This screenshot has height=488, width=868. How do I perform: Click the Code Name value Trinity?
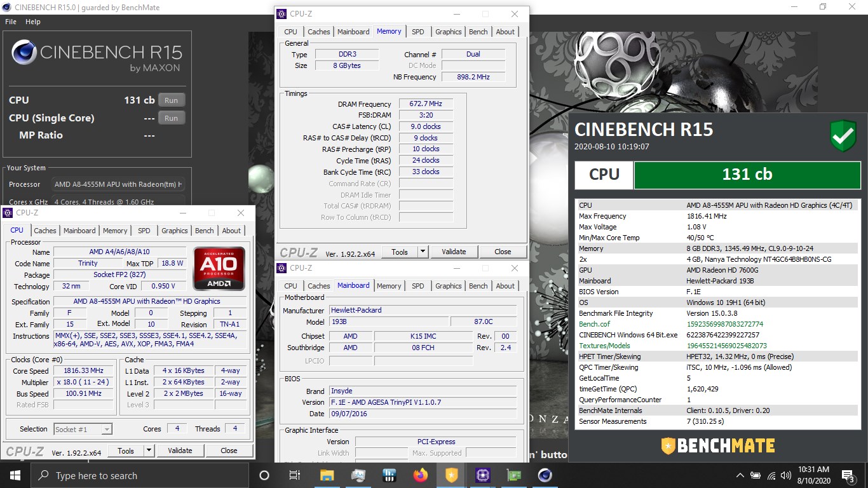coord(88,264)
